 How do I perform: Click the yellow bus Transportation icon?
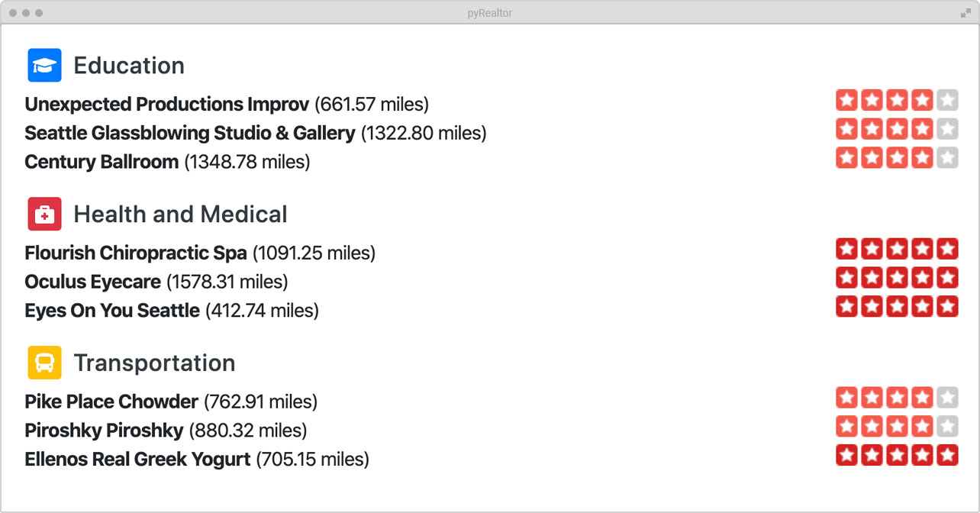coord(44,363)
